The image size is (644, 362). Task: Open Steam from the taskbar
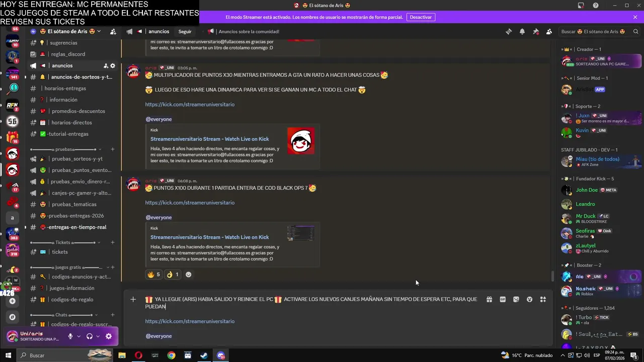click(x=204, y=355)
